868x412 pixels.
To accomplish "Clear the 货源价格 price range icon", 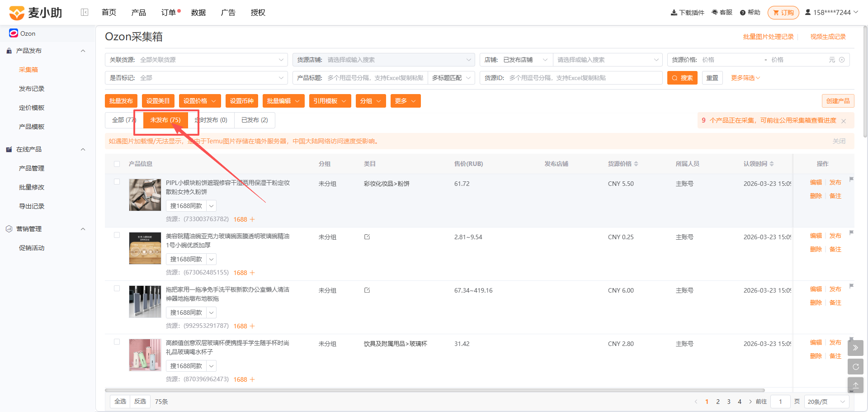I will pos(842,60).
